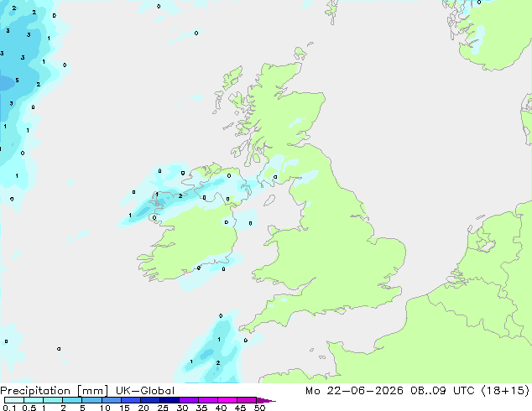Click the "UTC" time zone label
This screenshot has width=532, height=411.
click(x=464, y=391)
